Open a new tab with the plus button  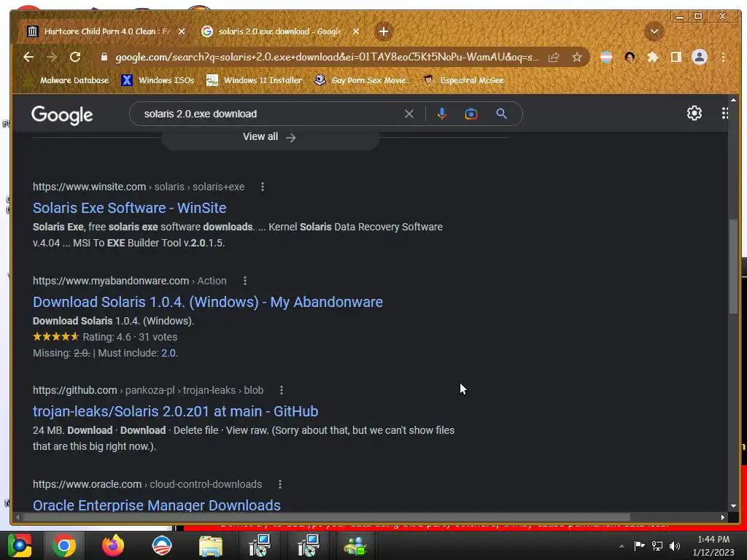(384, 31)
